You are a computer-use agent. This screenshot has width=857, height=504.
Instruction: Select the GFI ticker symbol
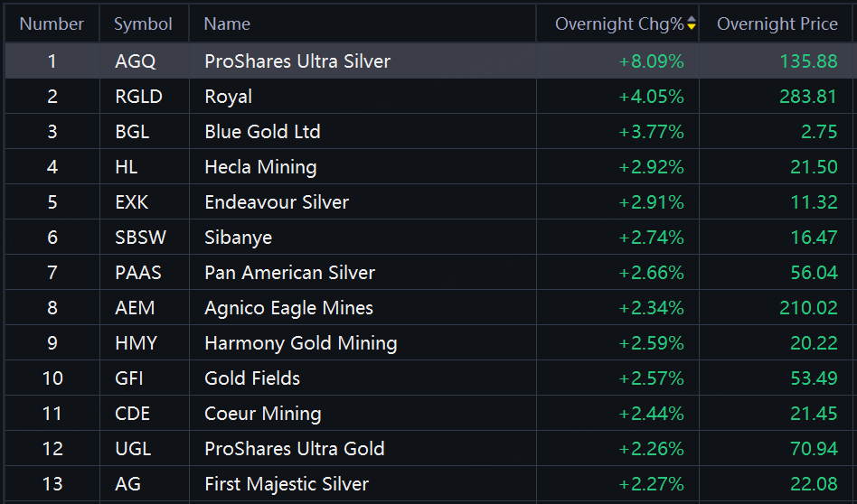pyautogui.click(x=129, y=378)
